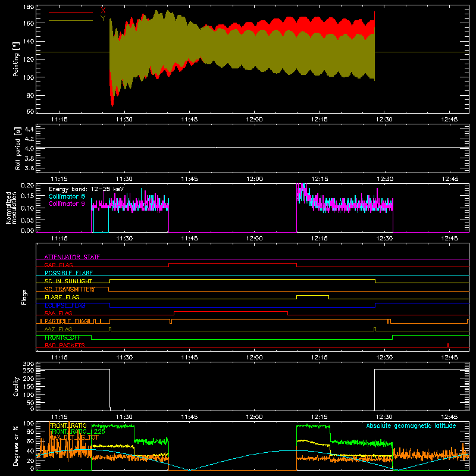476x476 pixels.
Task: Click the SC_TRANSMITTER label
Action: (x=69, y=289)
